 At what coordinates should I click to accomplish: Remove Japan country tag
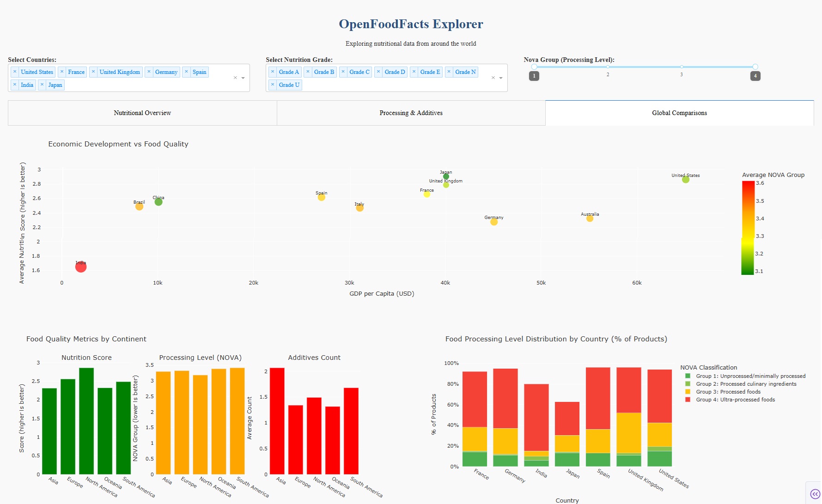click(x=42, y=85)
